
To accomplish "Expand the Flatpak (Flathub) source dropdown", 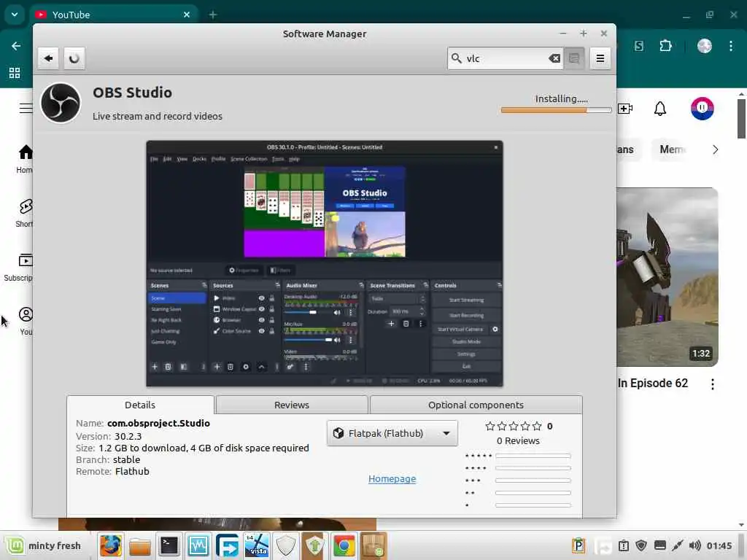I will (x=392, y=433).
